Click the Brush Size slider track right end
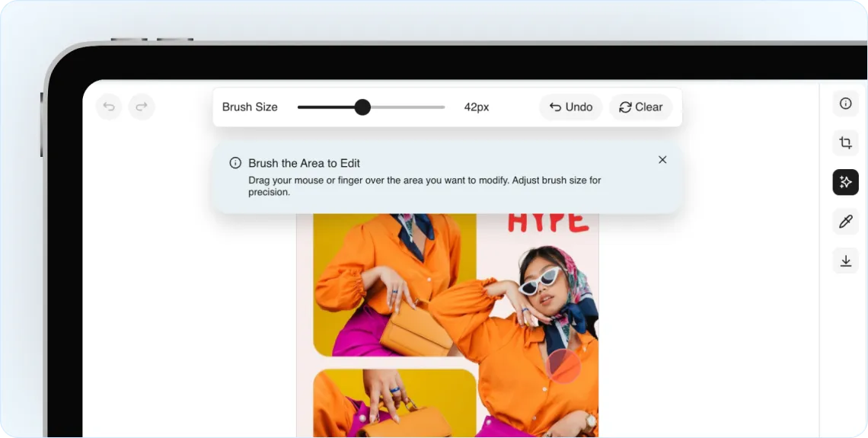This screenshot has height=438, width=868. click(x=443, y=107)
